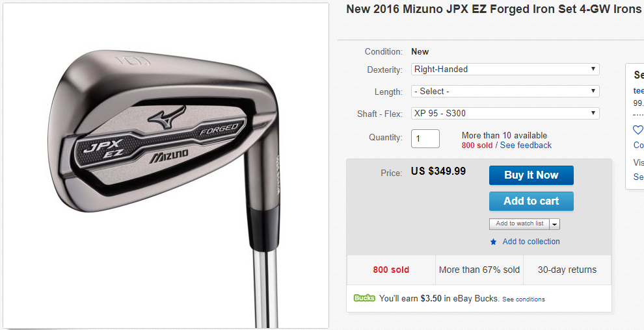Click the Add to watch list button
644x330 pixels.
[x=519, y=224]
